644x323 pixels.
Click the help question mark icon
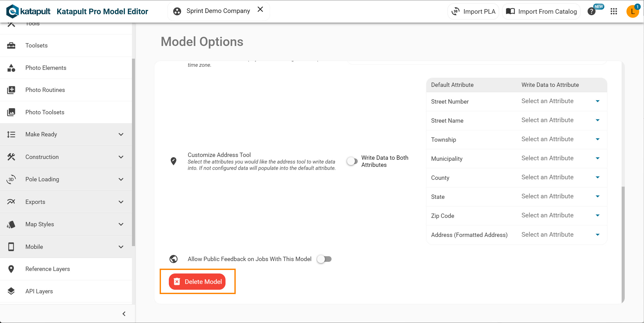[591, 11]
